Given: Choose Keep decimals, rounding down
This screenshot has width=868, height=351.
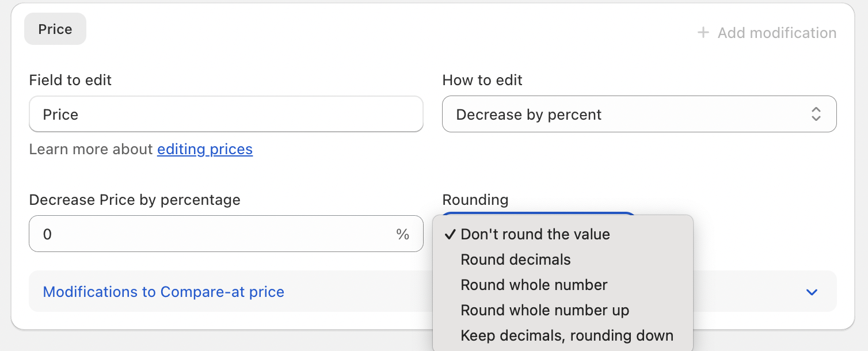Looking at the screenshot, I should 567,335.
